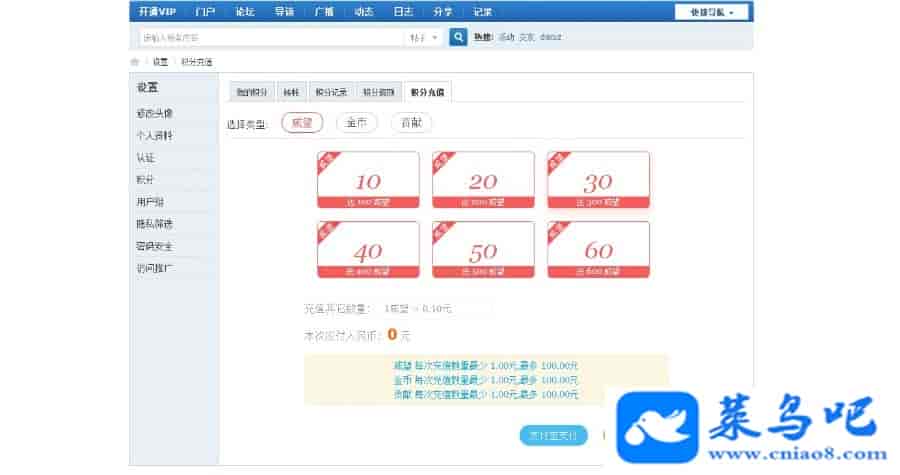
Task: Expand the 帖子 search type dropdown
Action: point(424,38)
